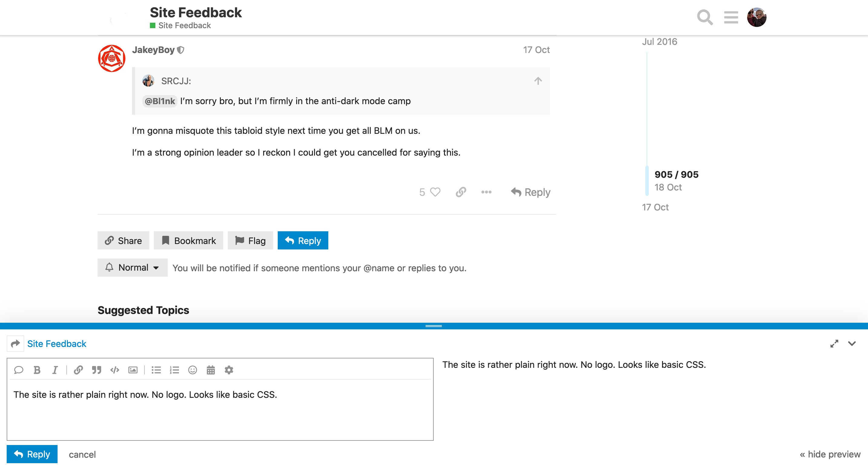Insert bulleted list in composer
The height and width of the screenshot is (465, 868).
pyautogui.click(x=156, y=370)
